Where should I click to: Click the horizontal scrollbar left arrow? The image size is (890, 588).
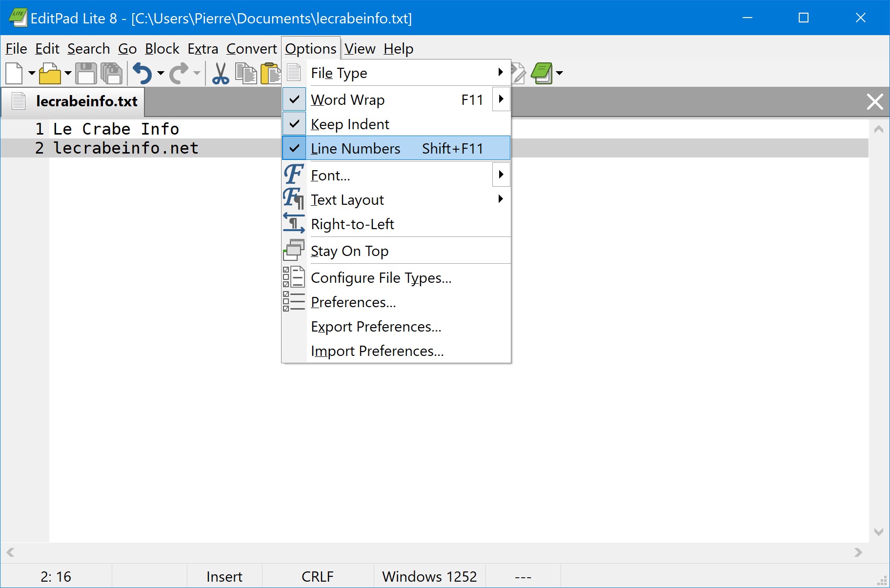(x=10, y=552)
